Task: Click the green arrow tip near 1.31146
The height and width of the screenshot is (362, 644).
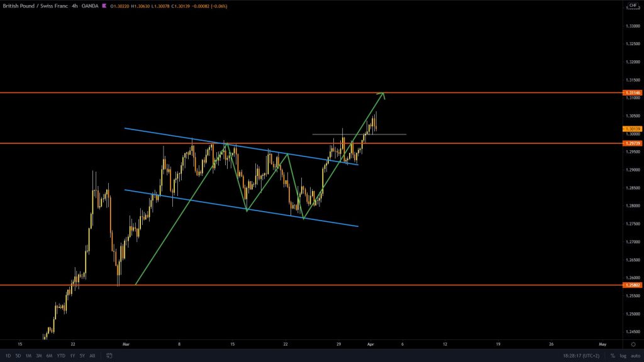Action: [383, 94]
